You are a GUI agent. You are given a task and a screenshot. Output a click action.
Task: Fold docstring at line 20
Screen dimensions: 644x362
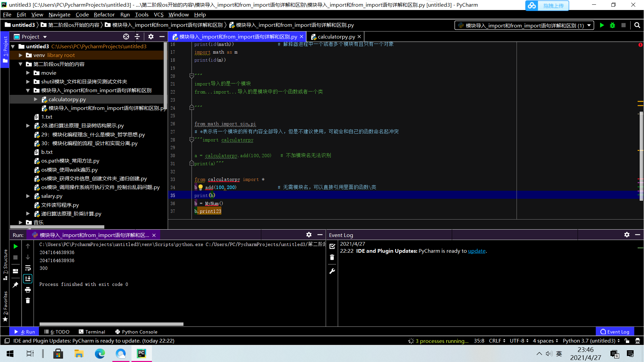pos(192,76)
